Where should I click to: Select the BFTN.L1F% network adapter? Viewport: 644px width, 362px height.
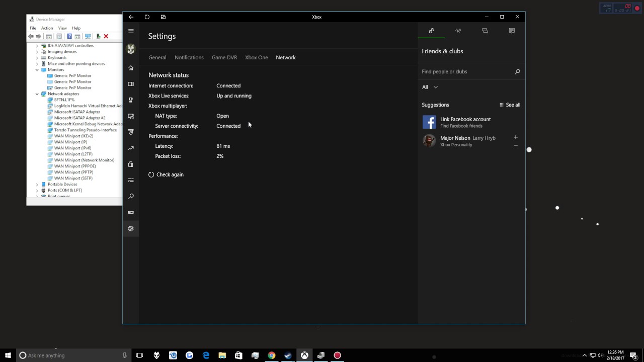[64, 100]
